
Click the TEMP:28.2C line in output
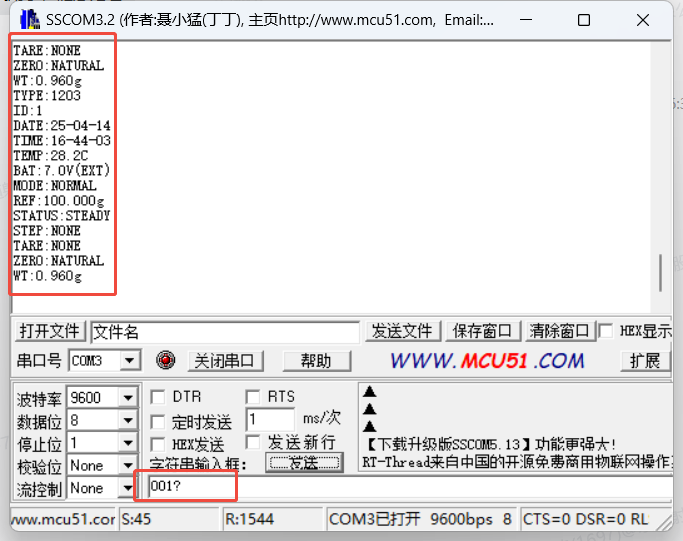tap(51, 156)
